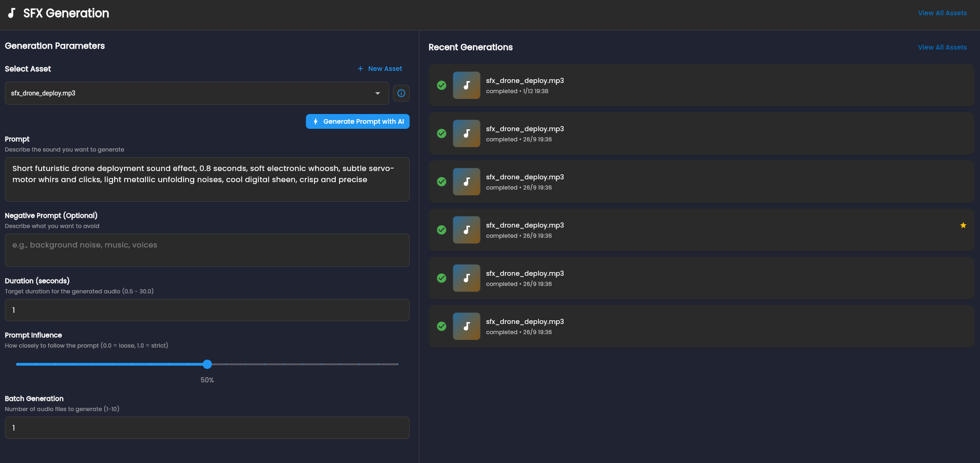Viewport: 980px width, 463px height.
Task: Click the lightning bolt icon on generate button
Action: [315, 121]
